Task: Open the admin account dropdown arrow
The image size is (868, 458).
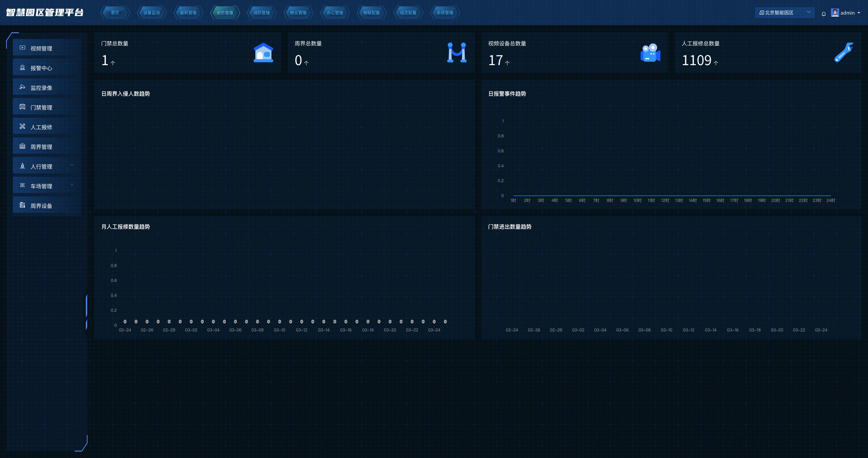Action: (x=859, y=13)
